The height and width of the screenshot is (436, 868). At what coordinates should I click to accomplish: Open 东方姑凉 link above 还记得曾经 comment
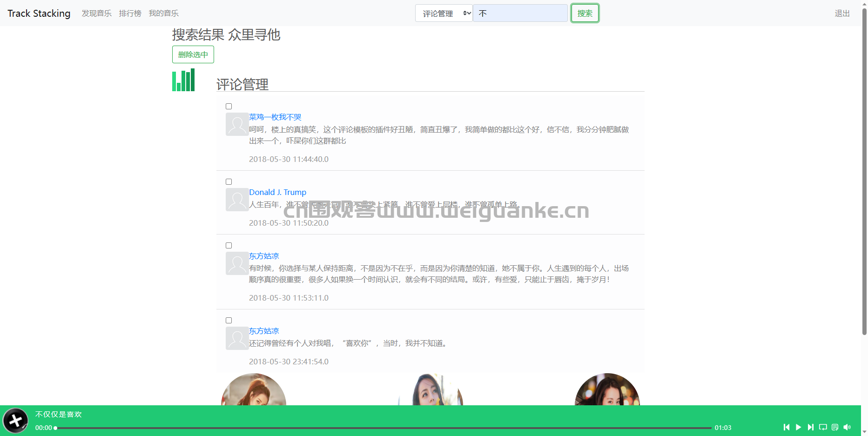(x=264, y=331)
